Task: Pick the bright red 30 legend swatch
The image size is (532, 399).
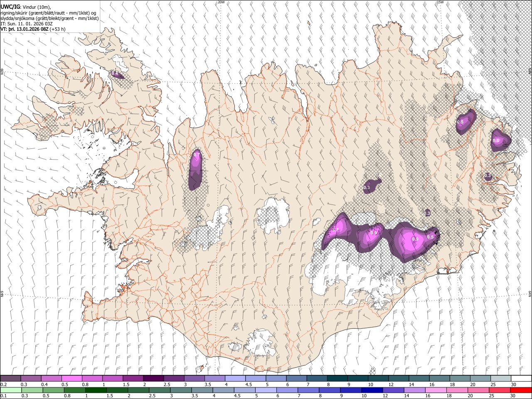Action: pos(521,390)
